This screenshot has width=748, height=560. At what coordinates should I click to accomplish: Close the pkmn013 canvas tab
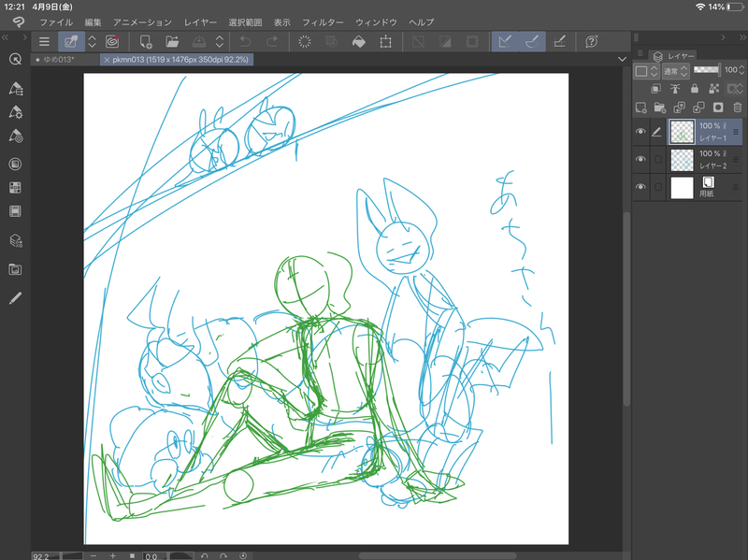[x=107, y=60]
